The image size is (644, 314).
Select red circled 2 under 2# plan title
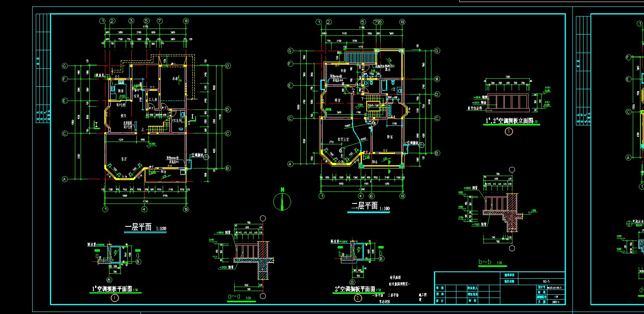point(358,298)
